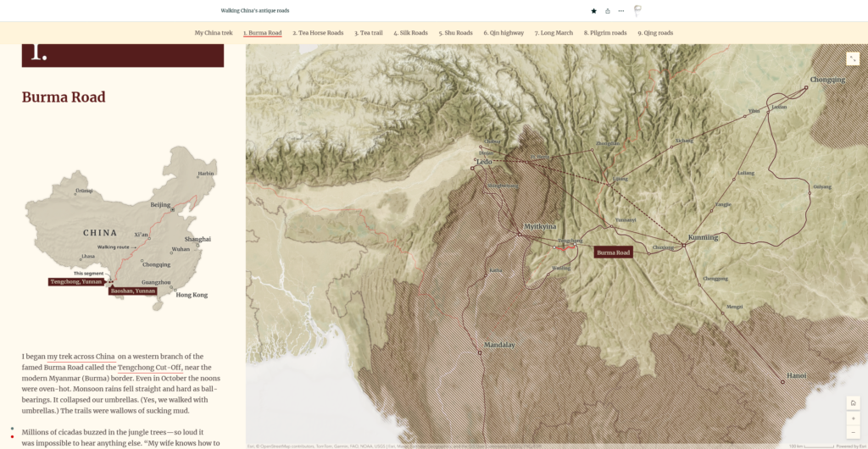The width and height of the screenshot is (868, 449).
Task: Open the share icon in header
Action: coord(607,11)
